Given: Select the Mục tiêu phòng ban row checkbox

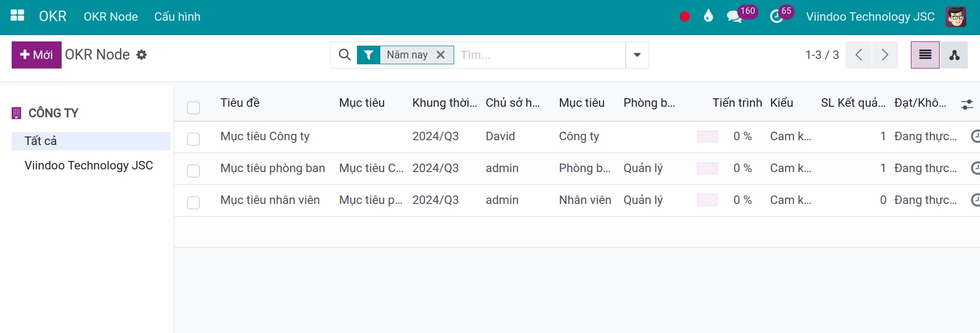Looking at the screenshot, I should click(x=193, y=171).
